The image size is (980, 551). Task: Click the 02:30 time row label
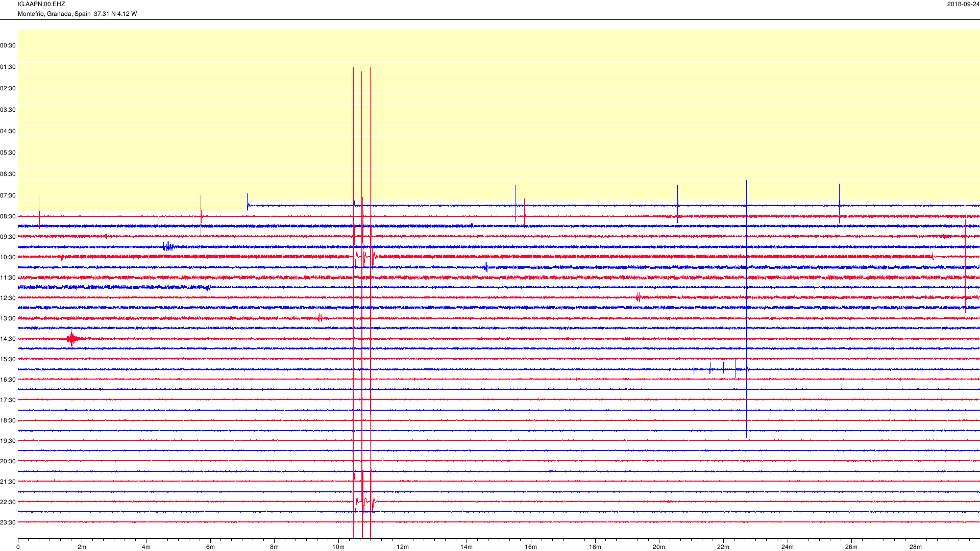8,88
